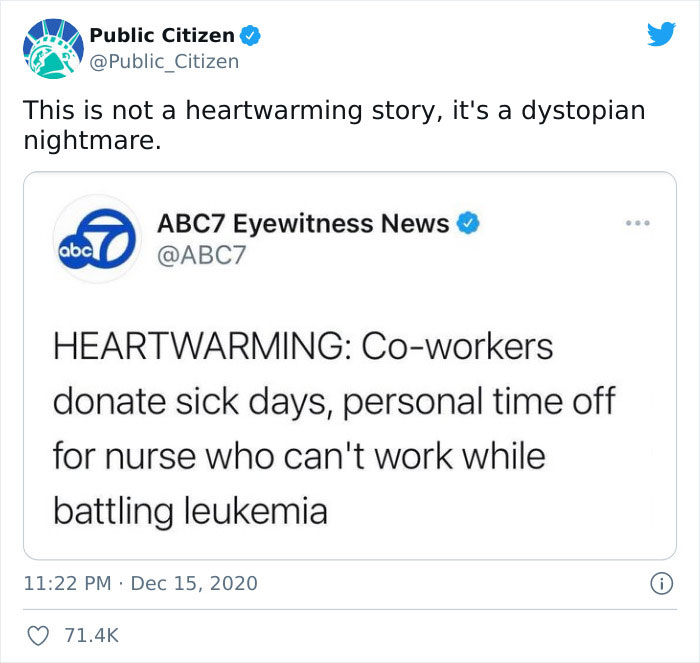Viewport: 700px width, 663px height.
Task: Visit the @ABC7 handle
Action: [x=201, y=255]
